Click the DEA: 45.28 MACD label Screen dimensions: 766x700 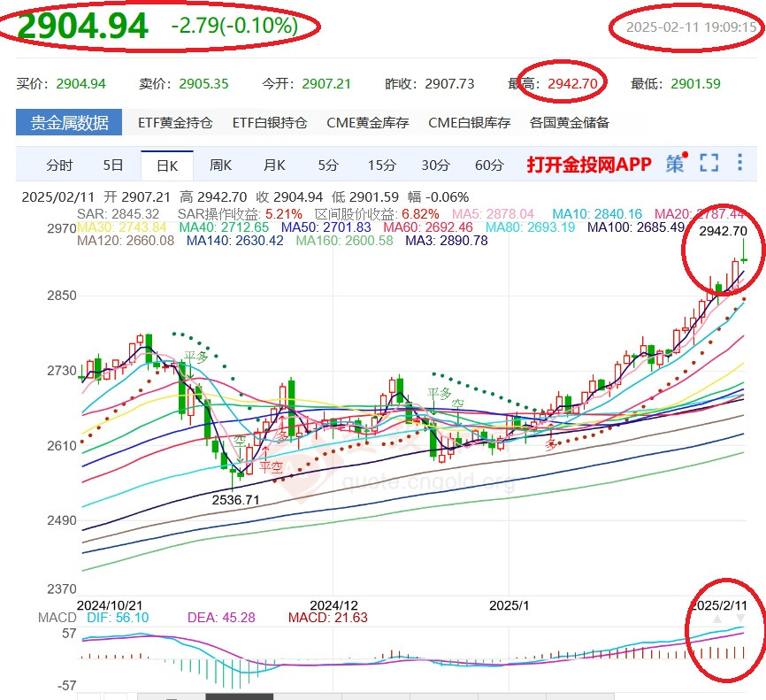[221, 618]
